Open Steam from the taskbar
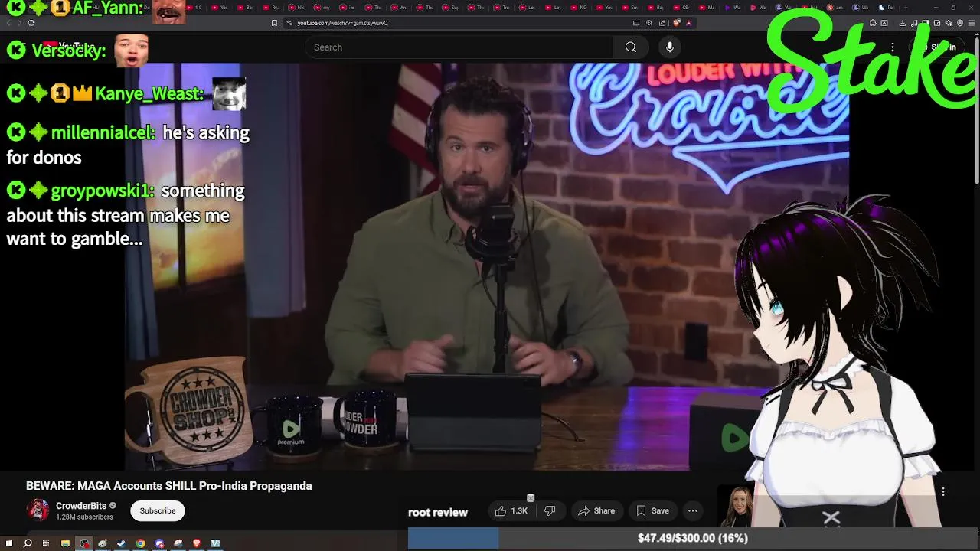This screenshot has width=980, height=551. tap(121, 543)
